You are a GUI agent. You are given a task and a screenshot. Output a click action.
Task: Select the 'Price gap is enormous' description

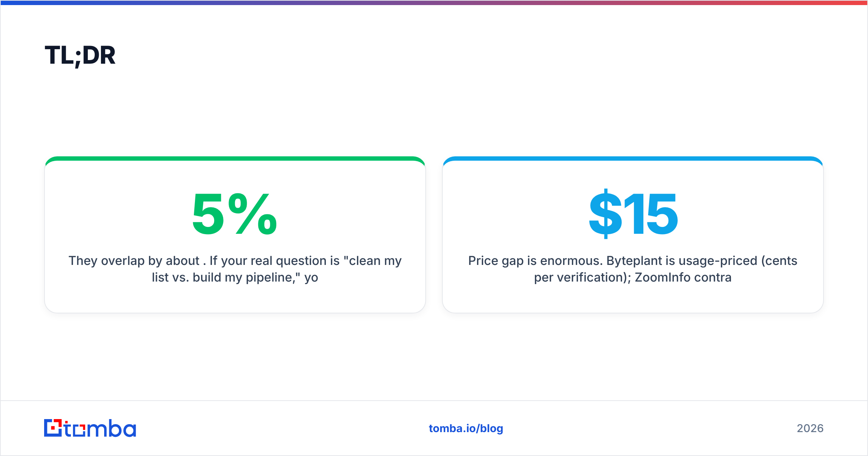[633, 269]
